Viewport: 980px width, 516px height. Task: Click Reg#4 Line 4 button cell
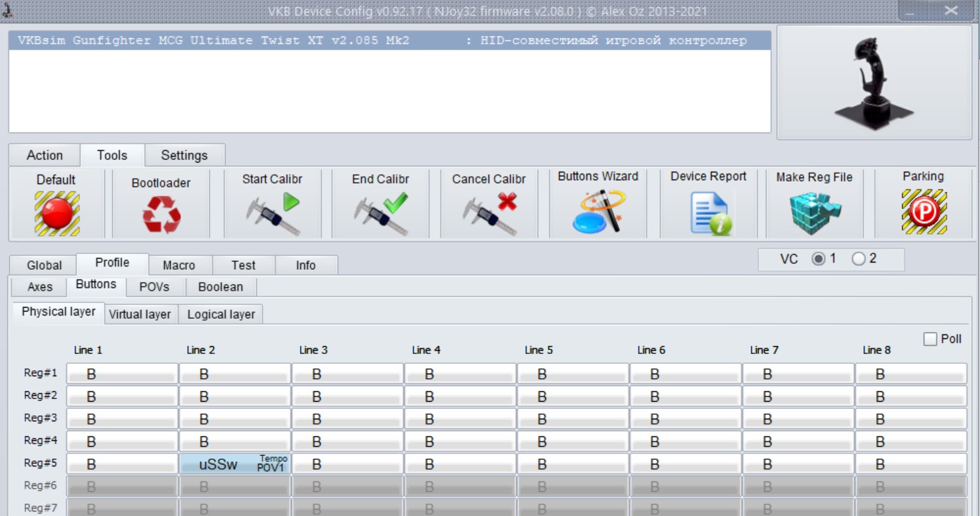coord(460,441)
